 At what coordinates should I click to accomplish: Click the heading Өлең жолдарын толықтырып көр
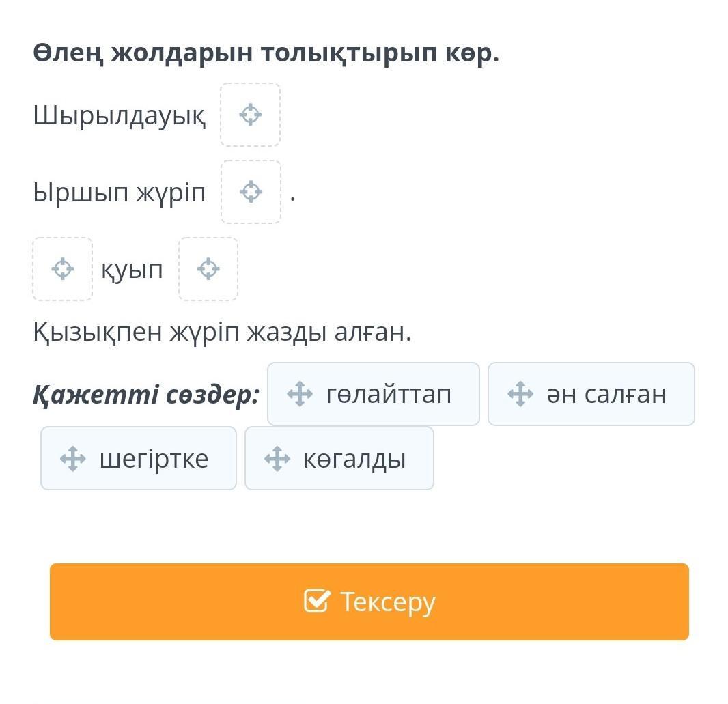click(266, 53)
